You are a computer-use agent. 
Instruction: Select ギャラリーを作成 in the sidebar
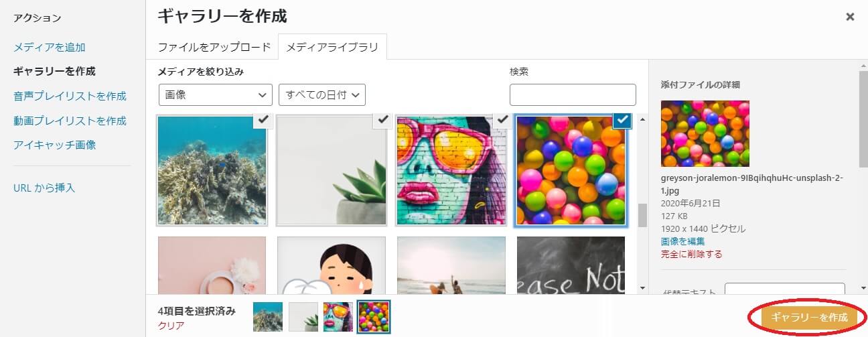point(54,71)
